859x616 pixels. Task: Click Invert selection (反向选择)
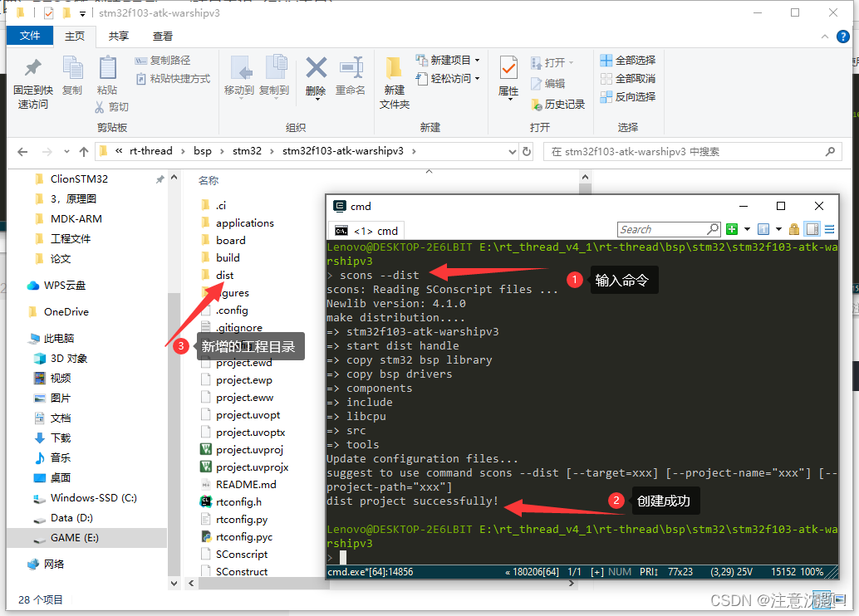[628, 96]
